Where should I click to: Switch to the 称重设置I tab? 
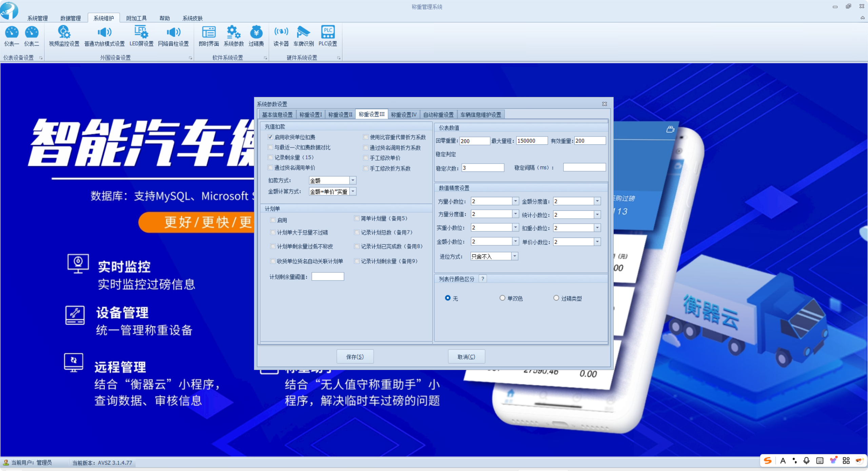(x=311, y=115)
